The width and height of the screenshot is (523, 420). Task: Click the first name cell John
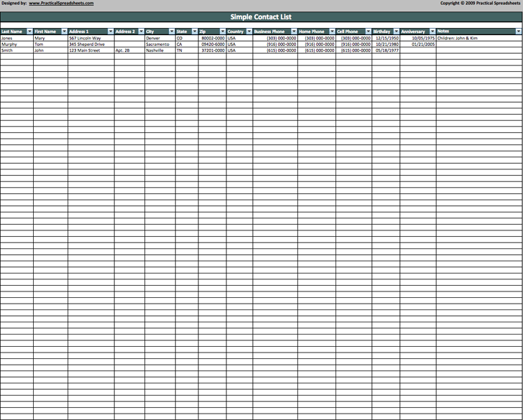51,50
